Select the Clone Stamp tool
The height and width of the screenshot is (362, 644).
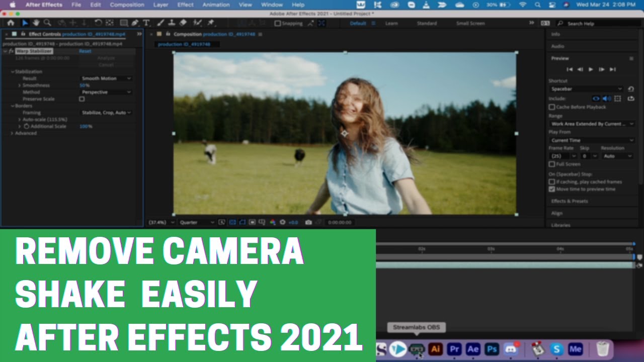point(172,23)
